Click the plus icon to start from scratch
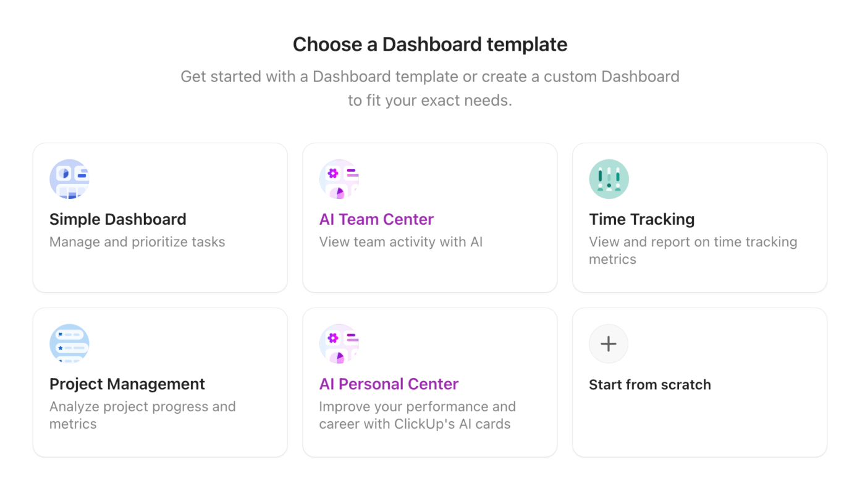 point(609,344)
